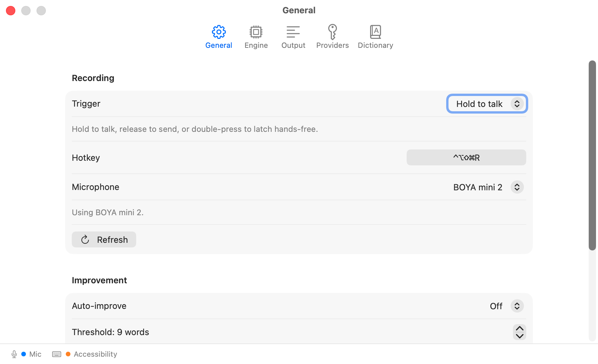The height and width of the screenshot is (364, 598).
Task: Click the Microphone row label
Action: click(x=95, y=187)
